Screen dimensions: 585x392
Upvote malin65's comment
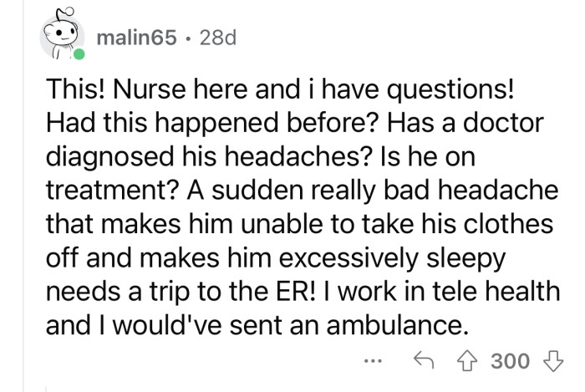tap(466, 361)
